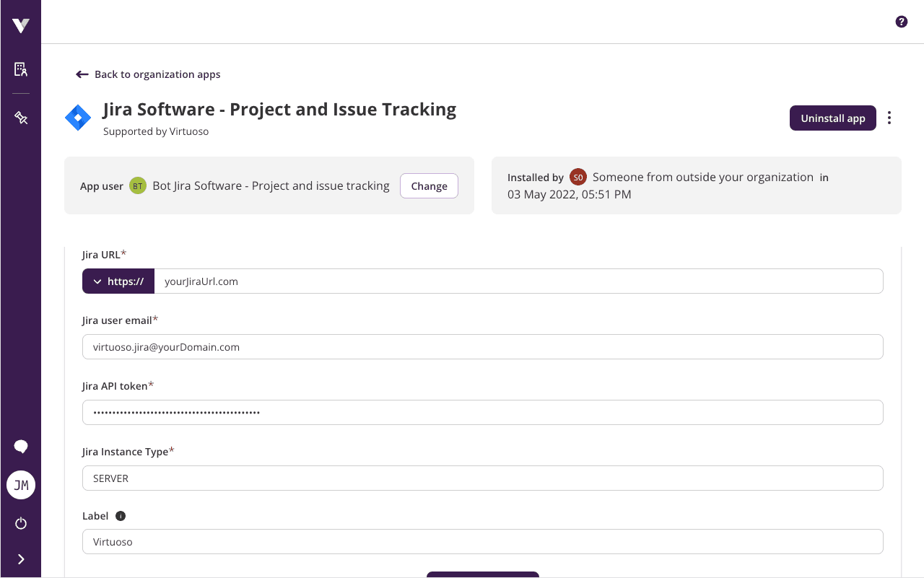The height and width of the screenshot is (578, 924).
Task: Click the Bot app user BT badge
Action: click(137, 185)
